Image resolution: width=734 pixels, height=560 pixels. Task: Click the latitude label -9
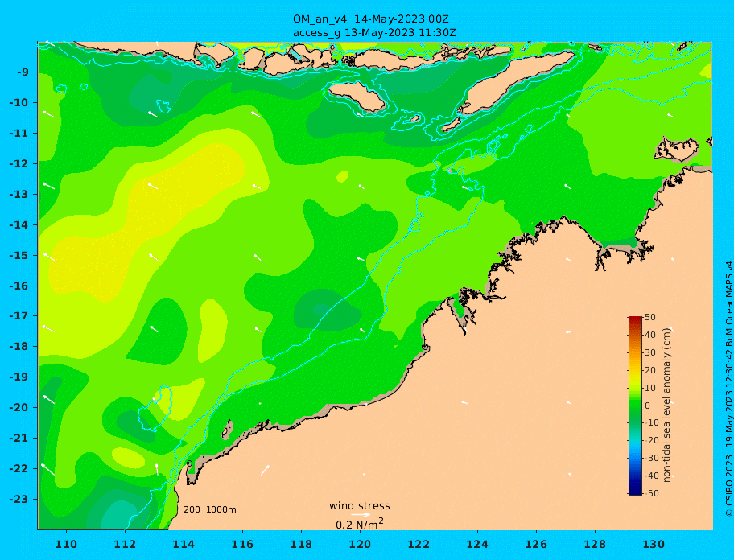23,72
